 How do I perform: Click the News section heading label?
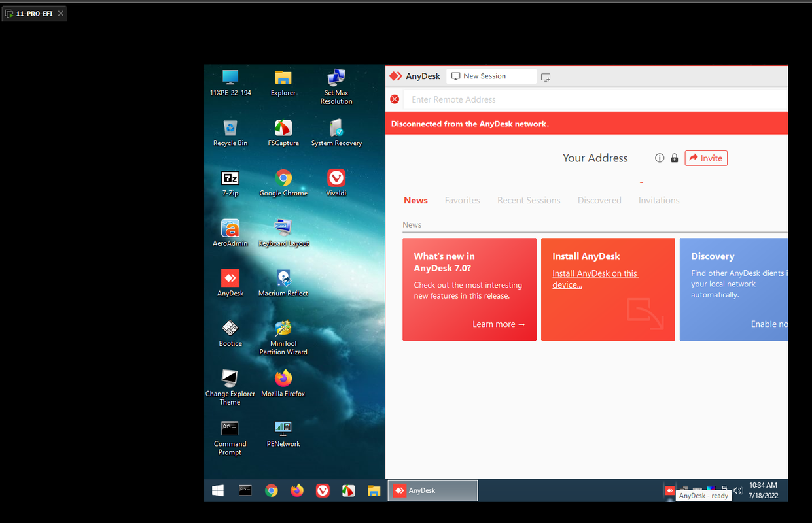pos(412,225)
